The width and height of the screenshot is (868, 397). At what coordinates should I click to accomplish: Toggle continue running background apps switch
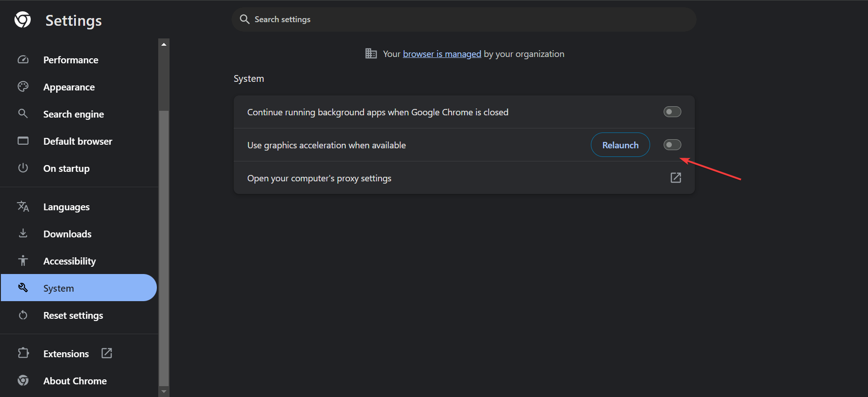coord(672,112)
